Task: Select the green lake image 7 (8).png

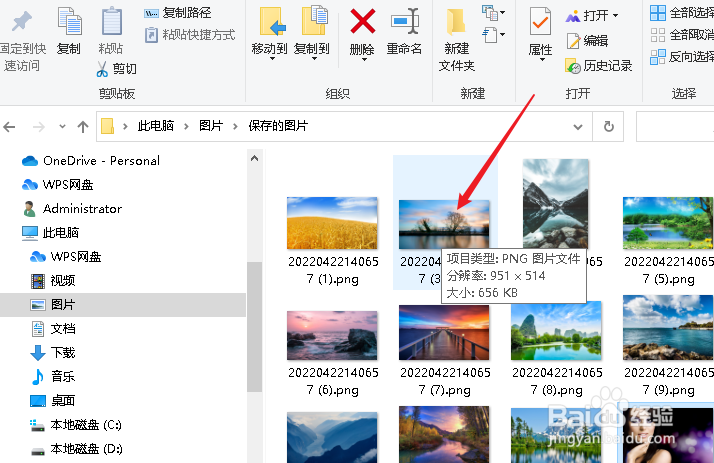Action: point(556,331)
